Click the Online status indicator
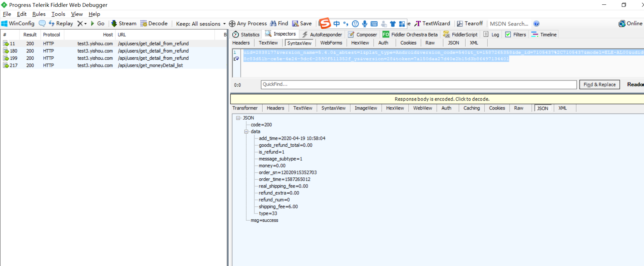The width and height of the screenshot is (644, 266). [630, 24]
